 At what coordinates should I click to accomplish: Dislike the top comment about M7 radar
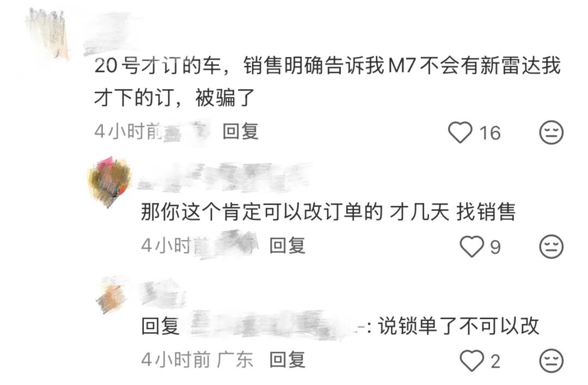(x=551, y=132)
